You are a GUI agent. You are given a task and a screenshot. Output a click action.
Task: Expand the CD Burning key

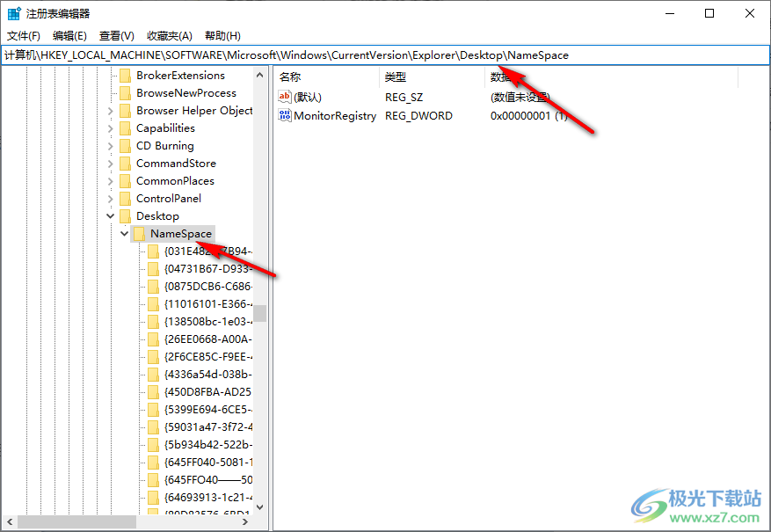point(111,147)
